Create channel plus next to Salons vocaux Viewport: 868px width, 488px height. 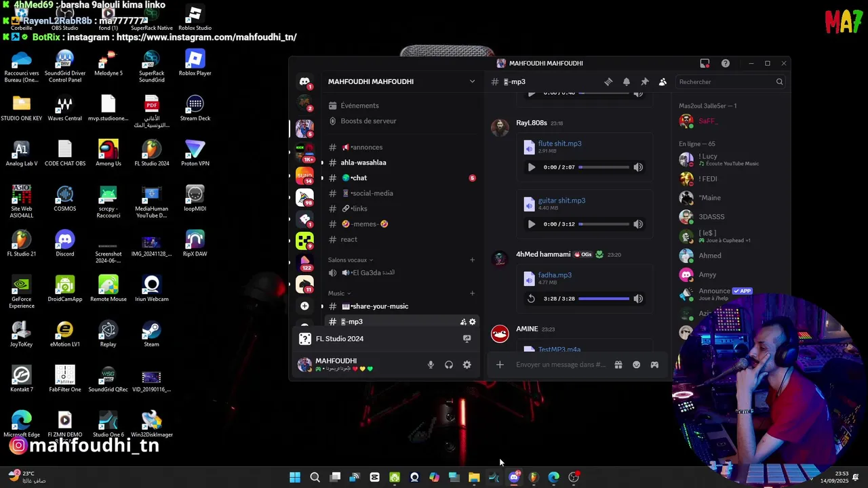[x=473, y=260]
